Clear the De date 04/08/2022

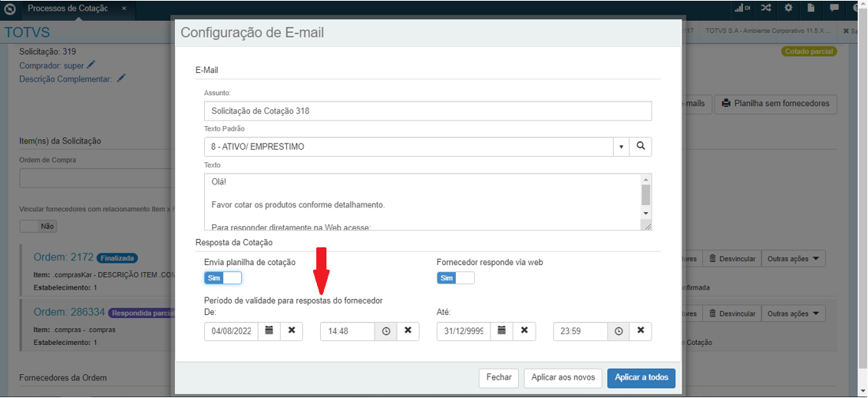click(x=292, y=330)
